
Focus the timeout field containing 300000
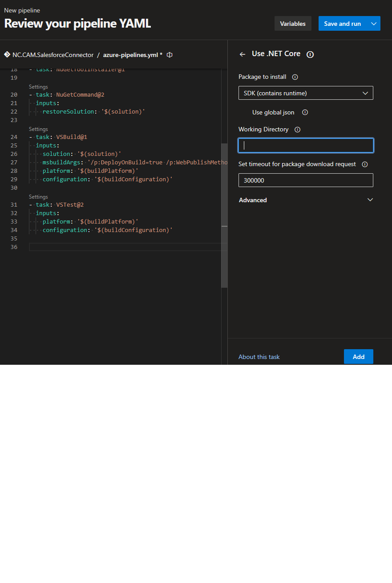click(x=306, y=180)
